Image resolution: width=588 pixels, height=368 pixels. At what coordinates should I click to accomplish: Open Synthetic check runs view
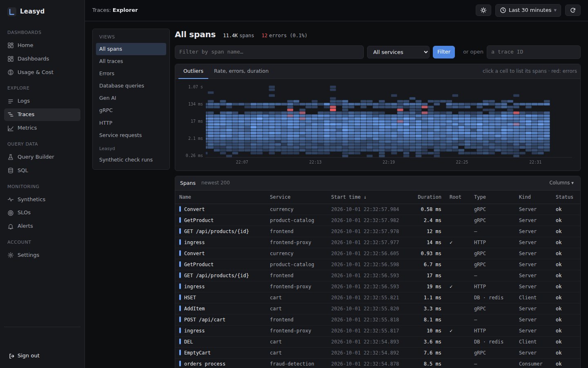[x=131, y=160]
